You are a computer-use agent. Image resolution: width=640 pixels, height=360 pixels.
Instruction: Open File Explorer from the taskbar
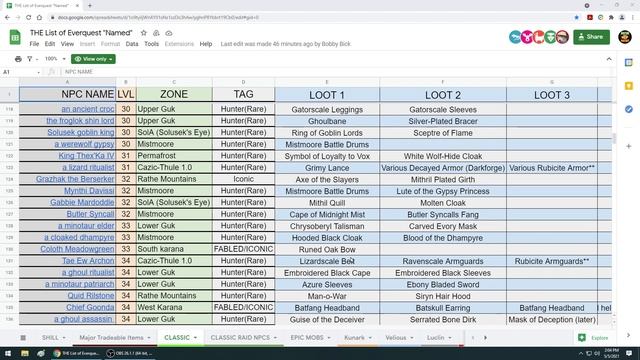click(25, 353)
